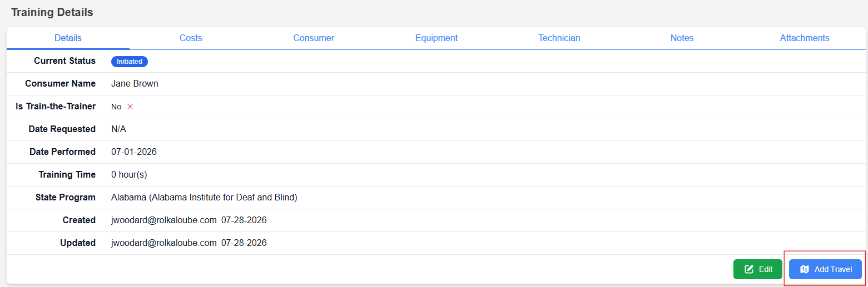The width and height of the screenshot is (868, 287).
Task: Select the Technician tab
Action: [559, 38]
